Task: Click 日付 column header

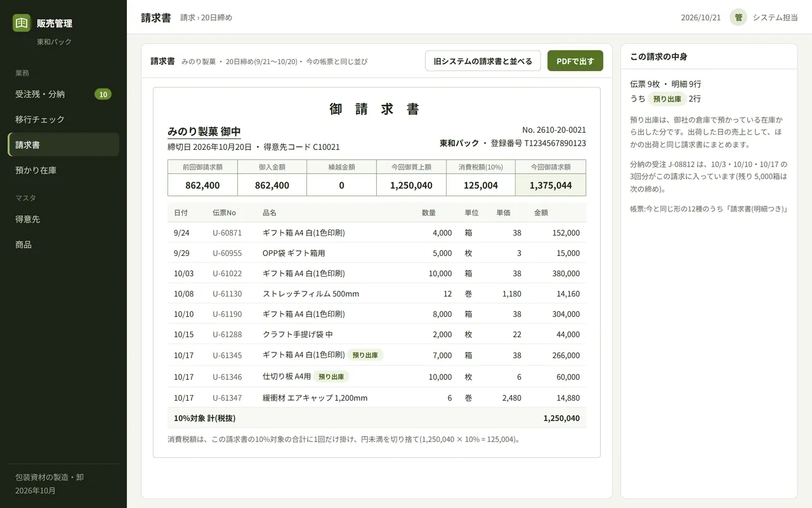Action: (181, 213)
